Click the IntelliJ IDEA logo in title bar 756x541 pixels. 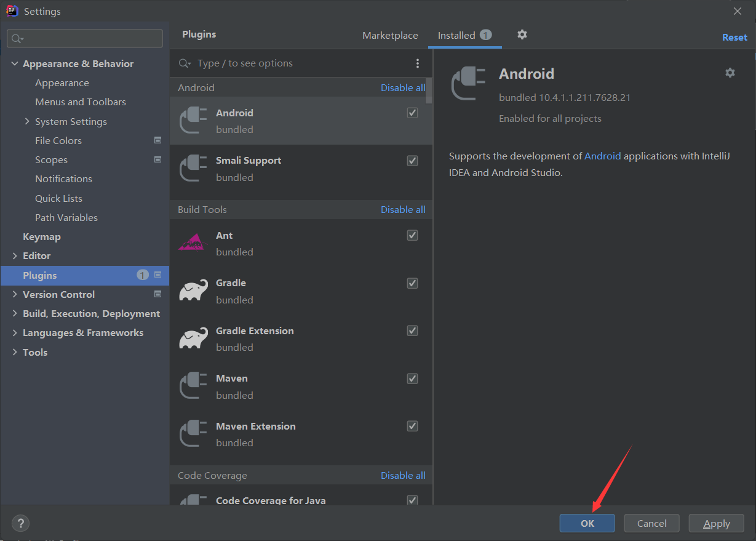(12, 11)
